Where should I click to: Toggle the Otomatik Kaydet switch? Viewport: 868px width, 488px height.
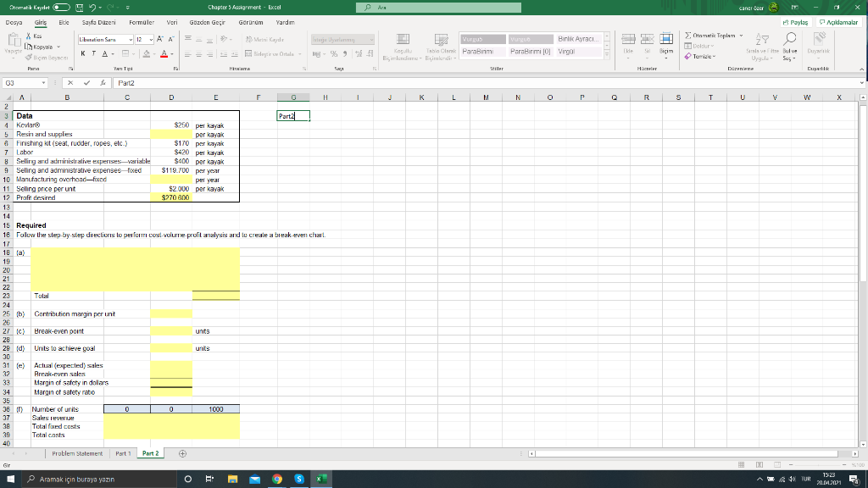pyautogui.click(x=61, y=7)
